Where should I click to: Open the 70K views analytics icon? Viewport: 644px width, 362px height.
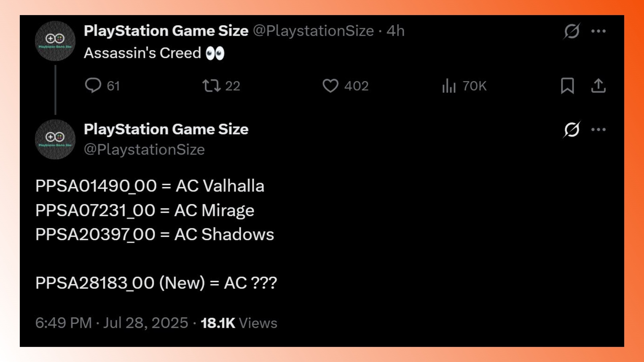(x=449, y=85)
